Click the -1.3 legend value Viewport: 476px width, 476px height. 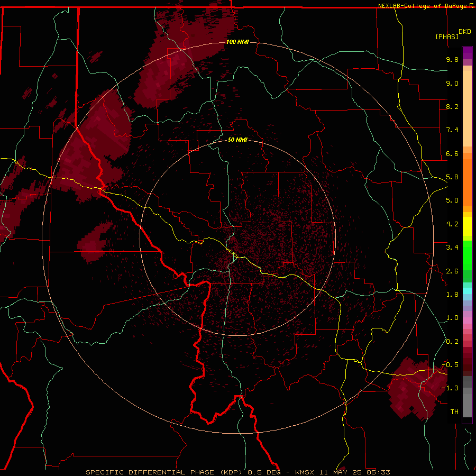click(451, 388)
